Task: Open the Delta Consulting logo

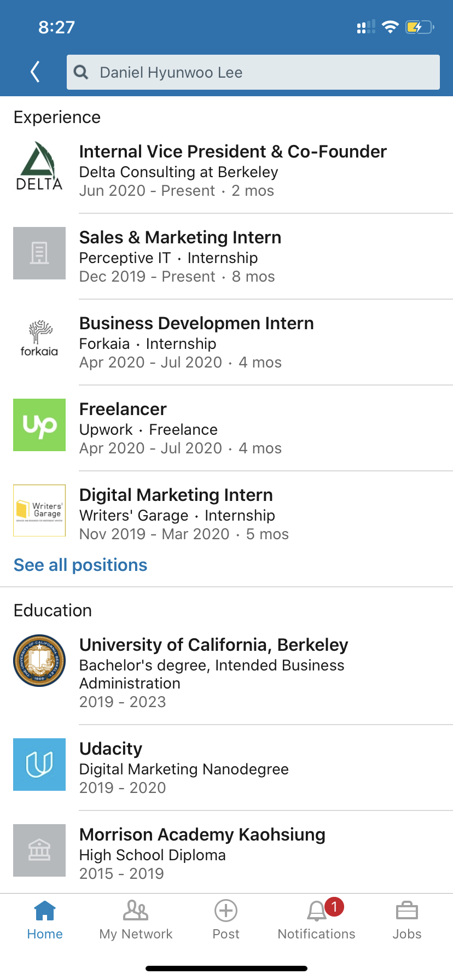Action: [x=39, y=167]
